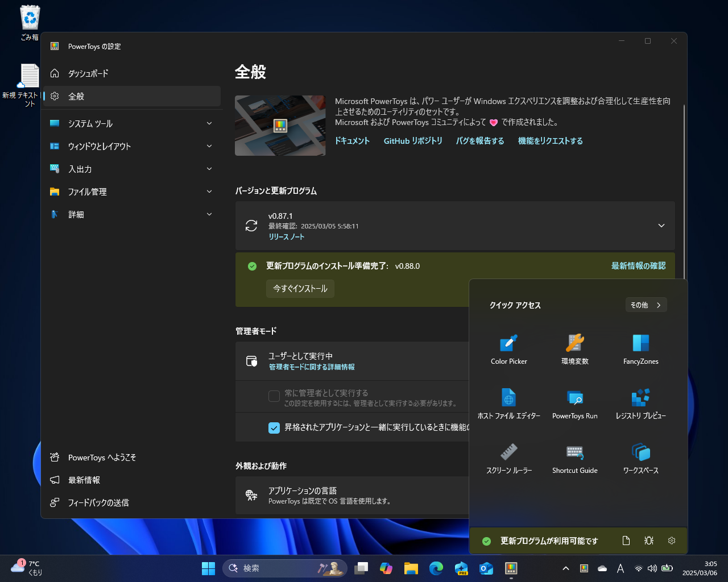Screen dimensions: 728x582
Task: Expand the ウィンドウとレイアウト section
Action: tap(131, 146)
